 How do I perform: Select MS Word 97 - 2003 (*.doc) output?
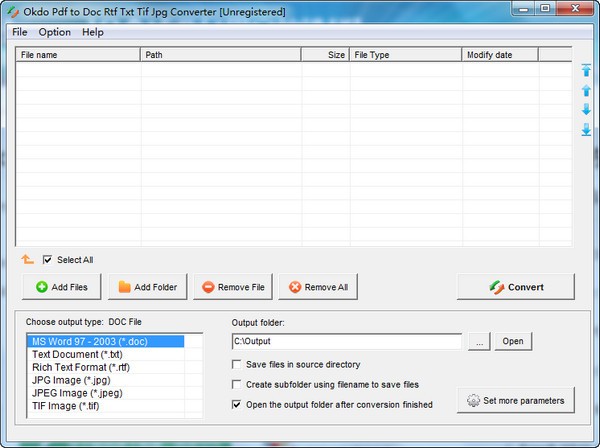coord(106,341)
